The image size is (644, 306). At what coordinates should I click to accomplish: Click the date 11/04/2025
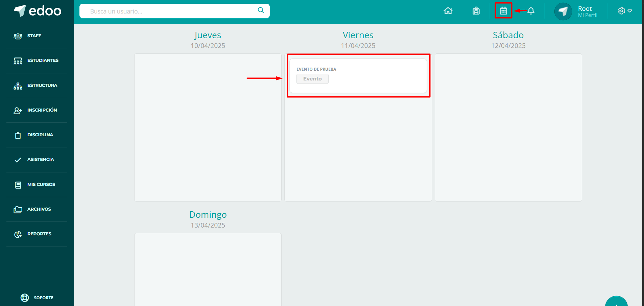tap(358, 46)
